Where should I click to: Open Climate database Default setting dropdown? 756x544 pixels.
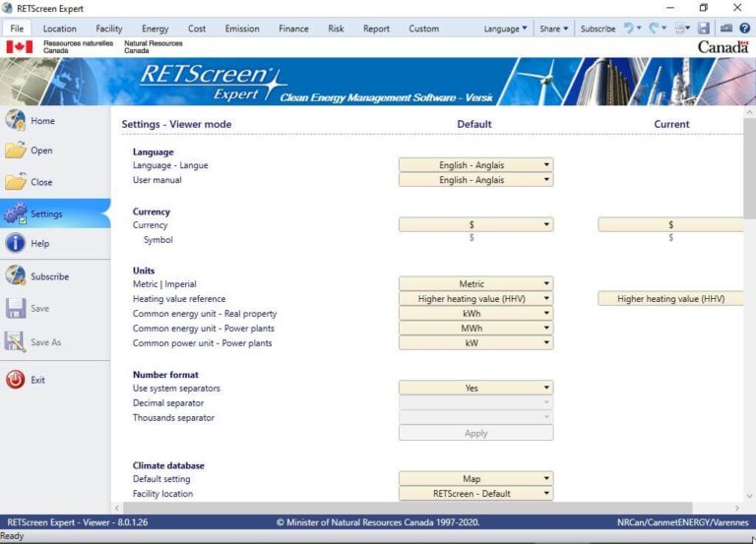click(x=475, y=478)
